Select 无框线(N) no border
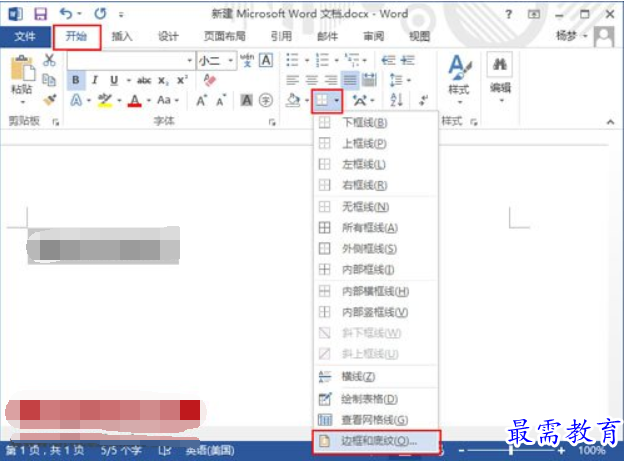This screenshot has height=463, width=629. [375, 207]
